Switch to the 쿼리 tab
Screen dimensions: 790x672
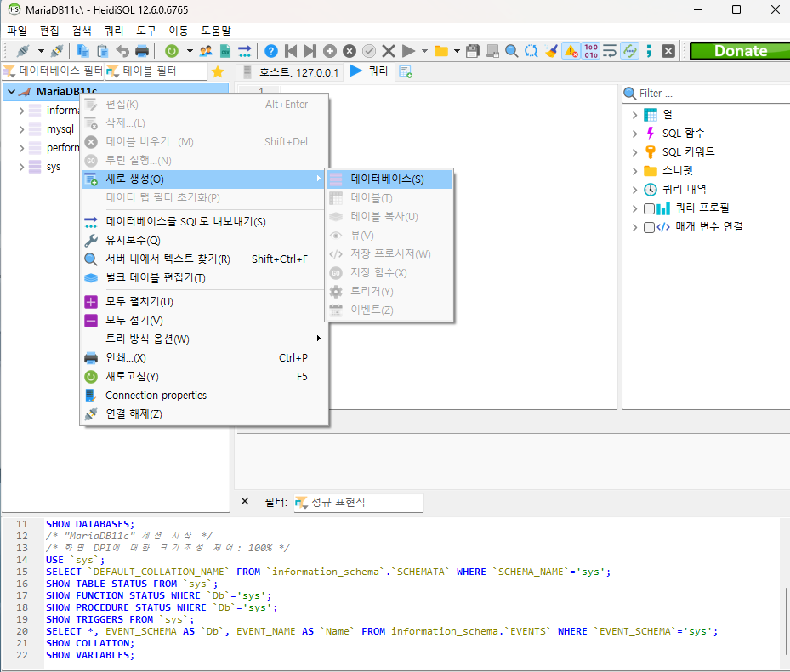(369, 71)
